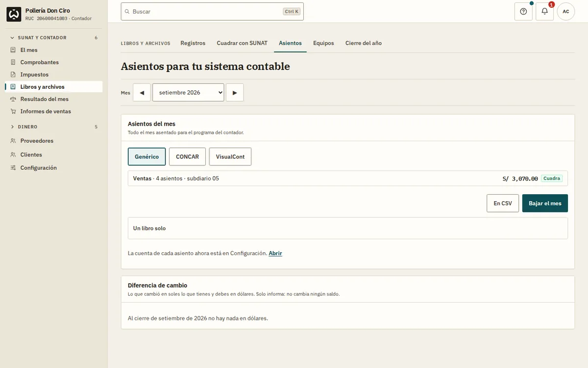The image size is (588, 368).
Task: Collapse the SUNAT y Contador section
Action: click(x=54, y=38)
